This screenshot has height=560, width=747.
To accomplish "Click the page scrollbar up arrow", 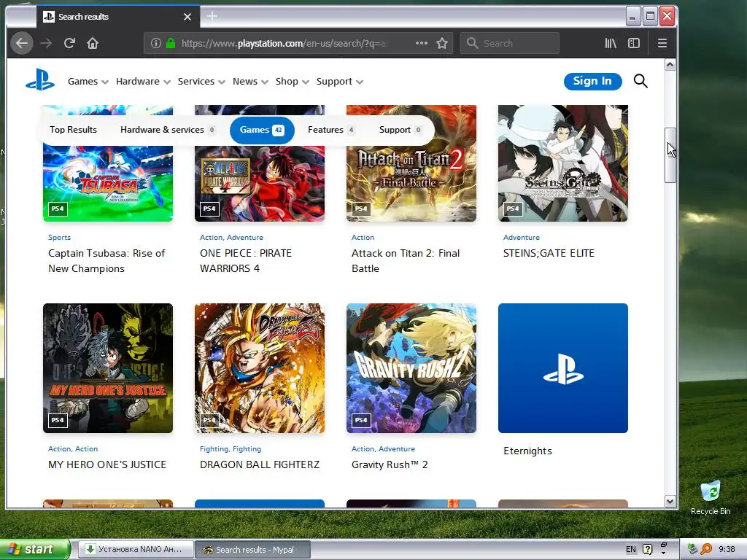I will click(670, 65).
